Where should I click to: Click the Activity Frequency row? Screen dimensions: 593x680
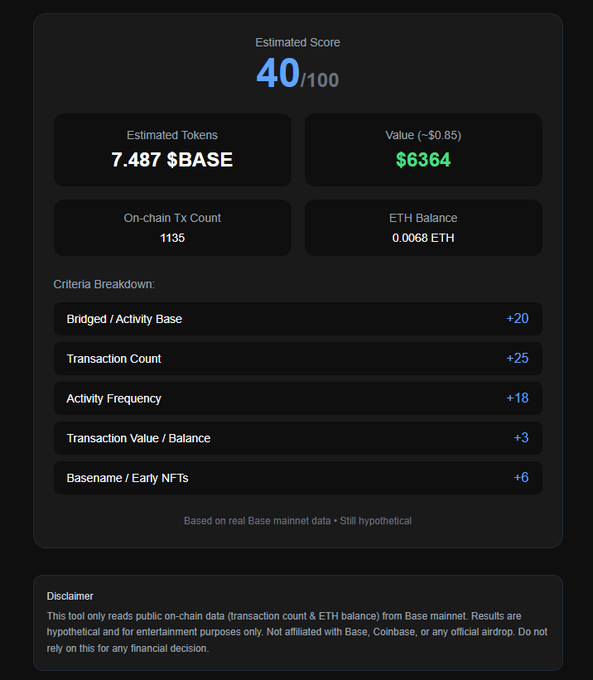[x=298, y=399]
